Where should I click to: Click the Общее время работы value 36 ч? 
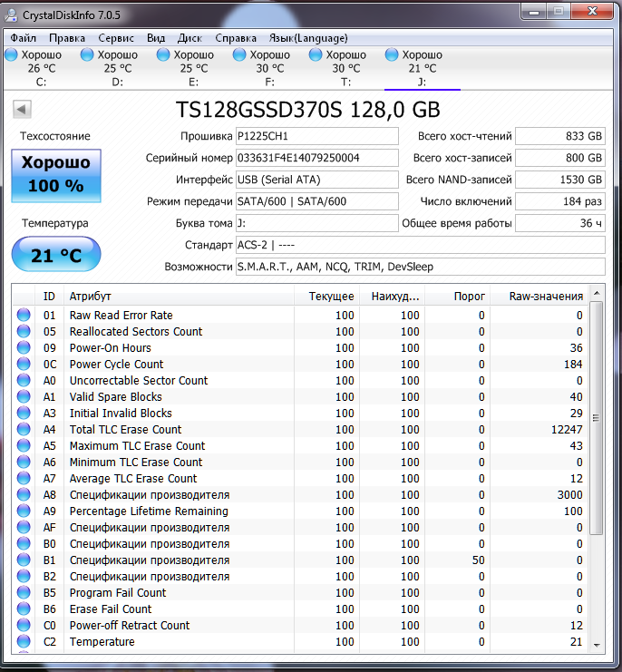pos(559,223)
